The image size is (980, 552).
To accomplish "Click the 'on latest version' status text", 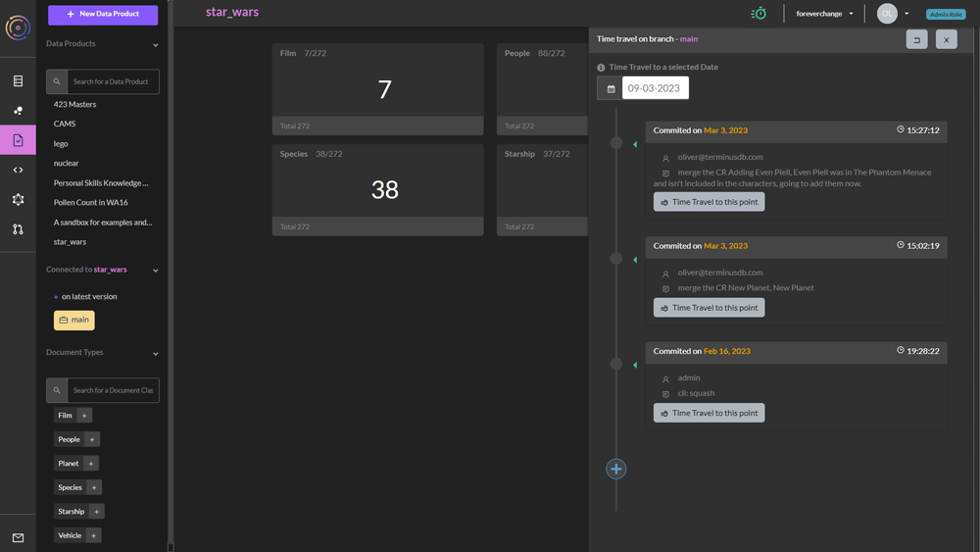I will coord(89,297).
